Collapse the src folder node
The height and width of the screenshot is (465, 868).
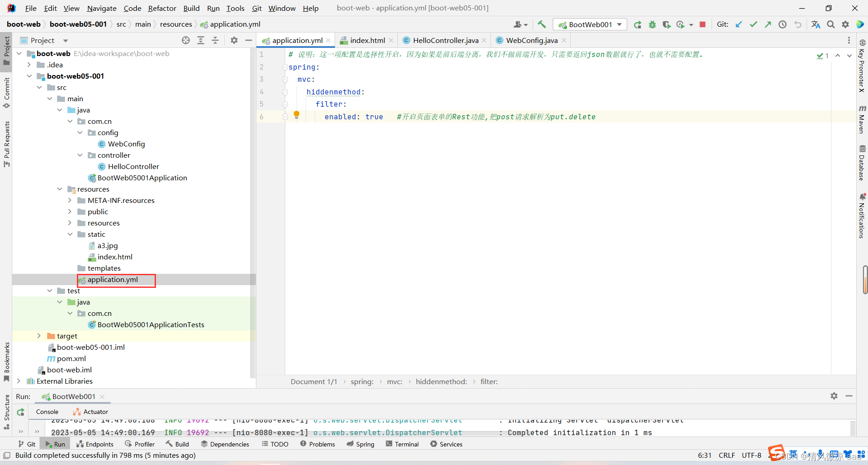click(x=39, y=87)
